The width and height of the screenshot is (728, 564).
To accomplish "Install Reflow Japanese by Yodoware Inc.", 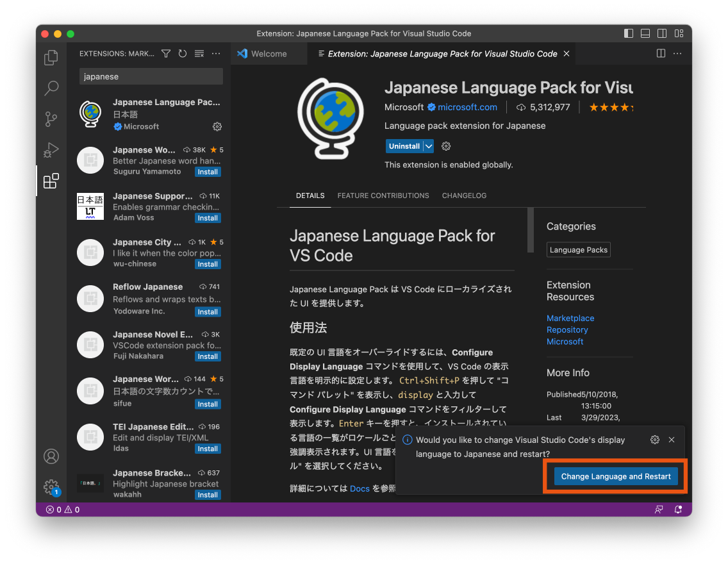I will [208, 312].
